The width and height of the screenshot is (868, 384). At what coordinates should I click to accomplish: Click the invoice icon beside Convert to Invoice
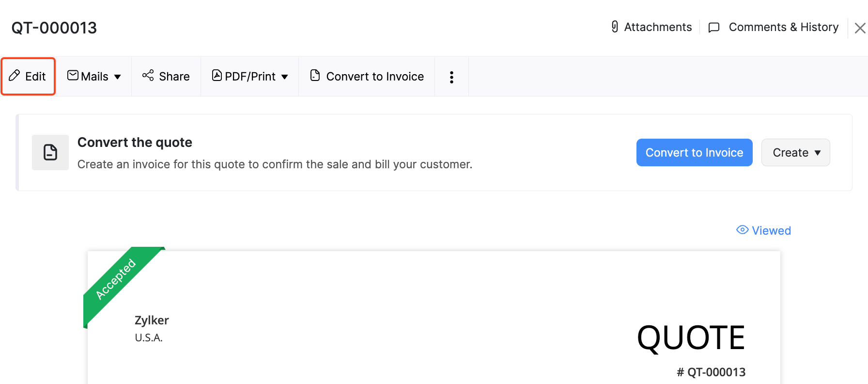[x=315, y=76]
